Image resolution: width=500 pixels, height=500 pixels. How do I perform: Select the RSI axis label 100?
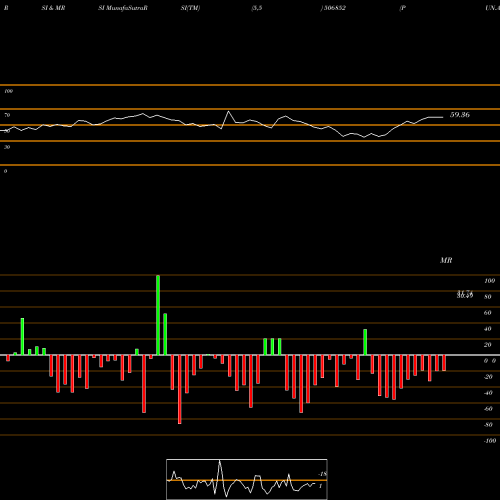click(x=8, y=91)
